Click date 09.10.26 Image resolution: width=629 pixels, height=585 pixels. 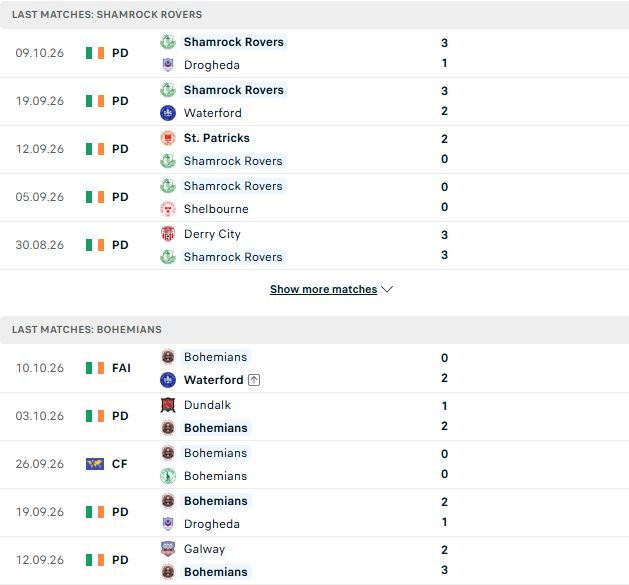click(40, 53)
